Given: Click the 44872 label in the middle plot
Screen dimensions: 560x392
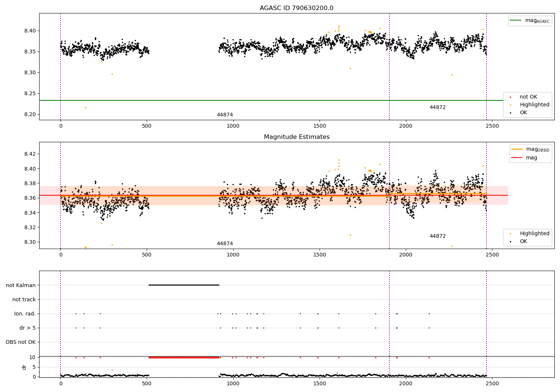Looking at the screenshot, I should [438, 236].
